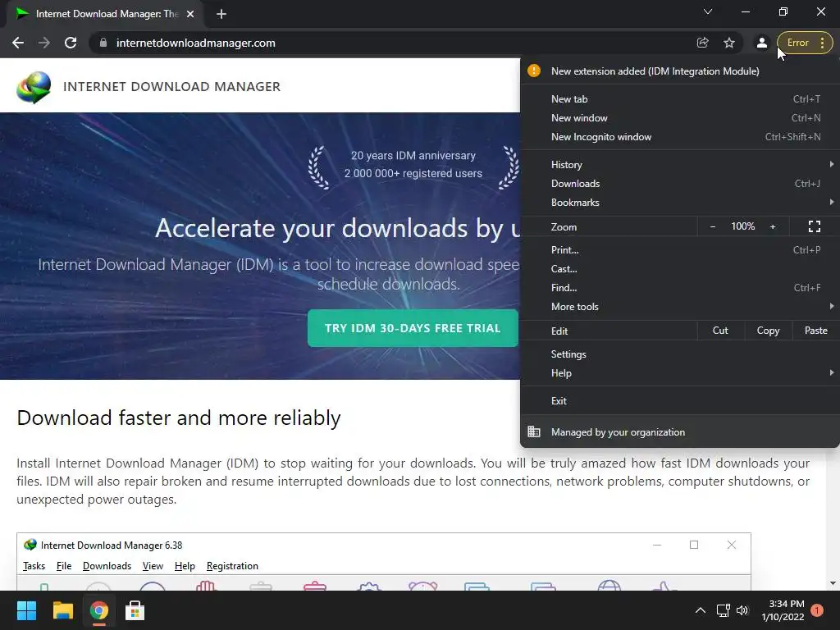Click Download faster and more reliably heading
The height and width of the screenshot is (630, 840).
tap(179, 418)
